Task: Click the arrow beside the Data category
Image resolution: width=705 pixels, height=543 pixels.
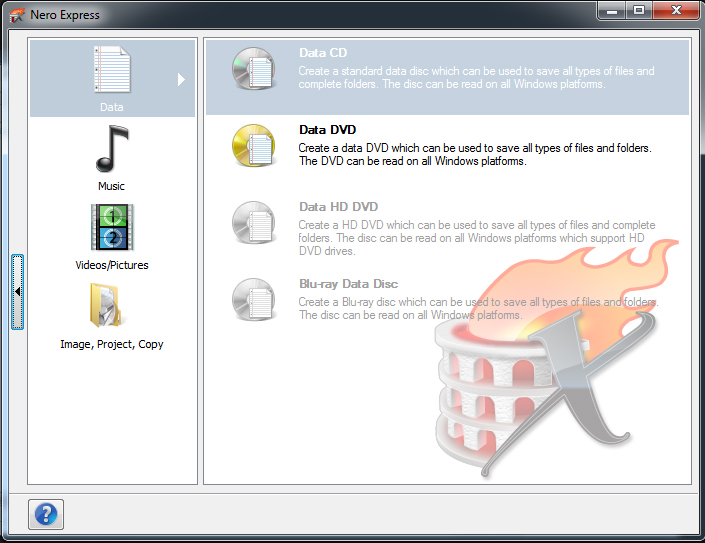Action: tap(181, 79)
